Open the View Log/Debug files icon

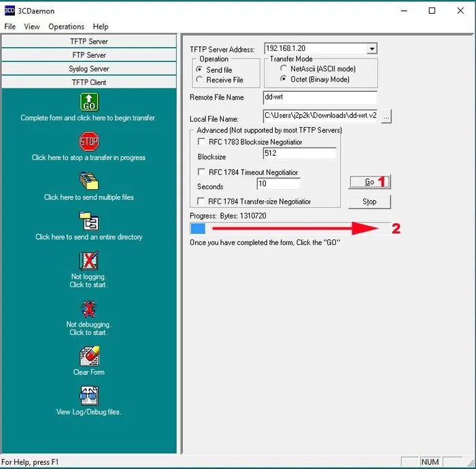pos(89,395)
